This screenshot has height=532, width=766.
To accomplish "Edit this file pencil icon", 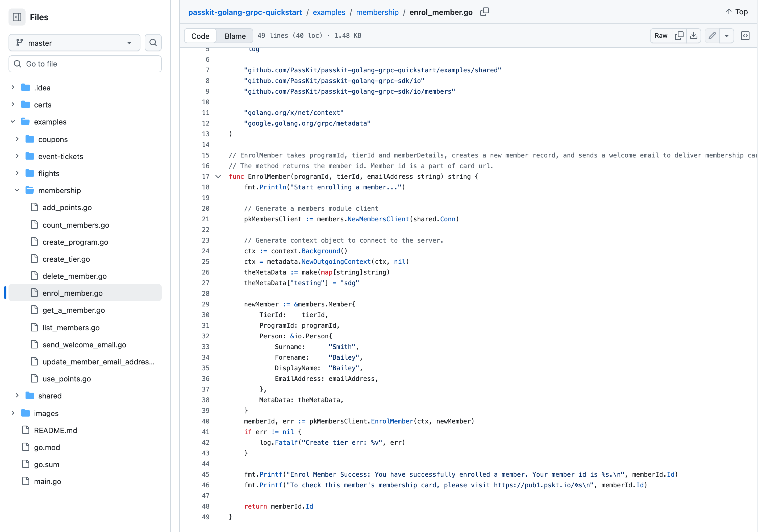I will pyautogui.click(x=712, y=36).
